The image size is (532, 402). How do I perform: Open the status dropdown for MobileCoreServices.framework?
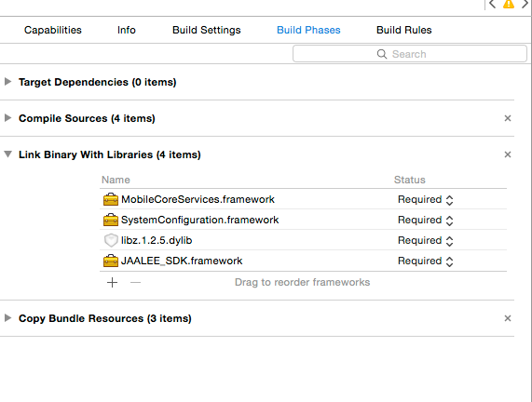(x=426, y=200)
